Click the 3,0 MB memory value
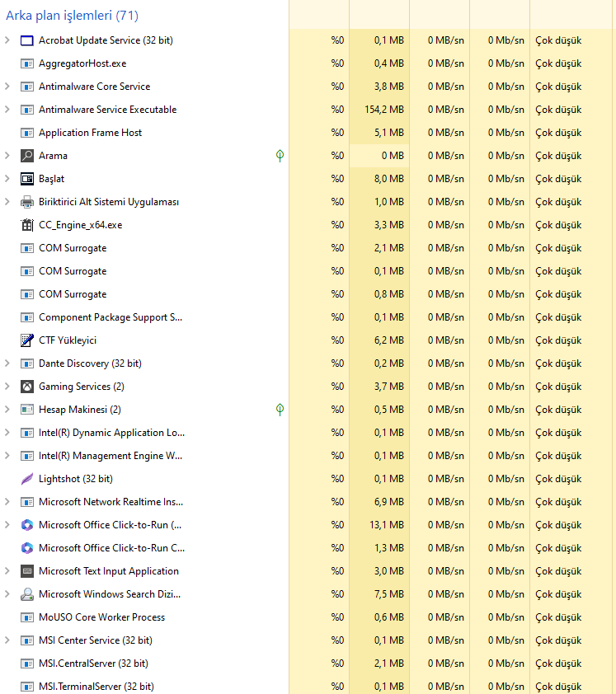Image resolution: width=616 pixels, height=694 pixels. [x=389, y=571]
